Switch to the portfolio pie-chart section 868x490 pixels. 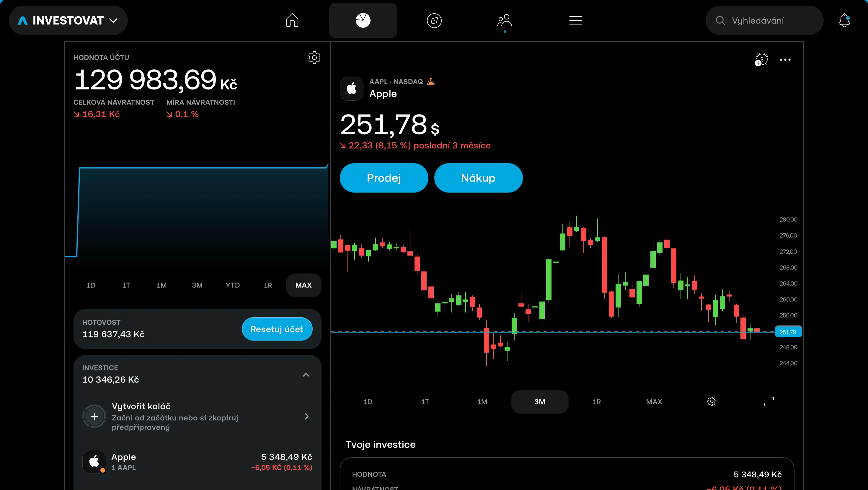[x=363, y=21]
